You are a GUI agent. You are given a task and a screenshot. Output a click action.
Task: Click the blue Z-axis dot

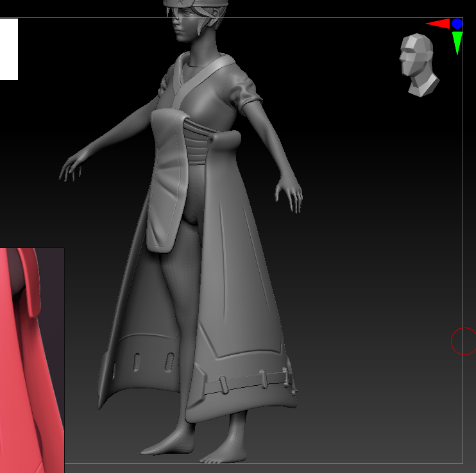click(457, 24)
